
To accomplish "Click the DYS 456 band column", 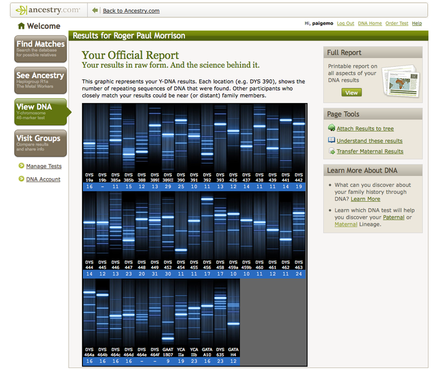I will (x=207, y=226).
